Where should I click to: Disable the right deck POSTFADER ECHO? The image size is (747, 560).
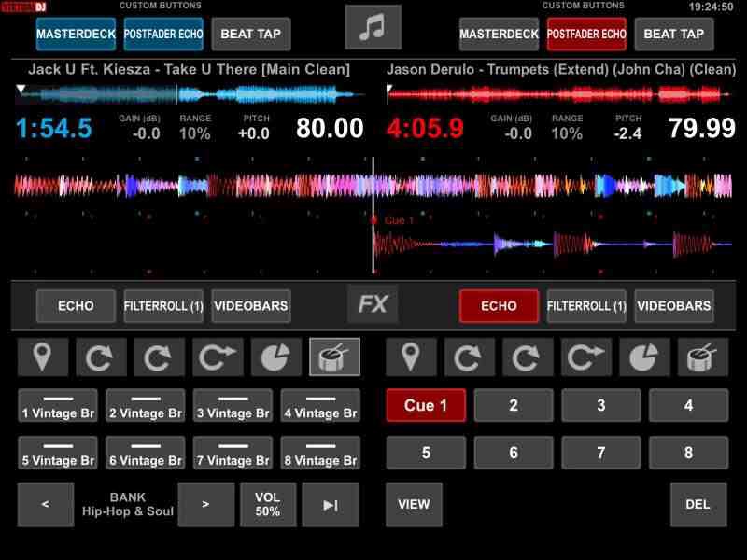[586, 34]
